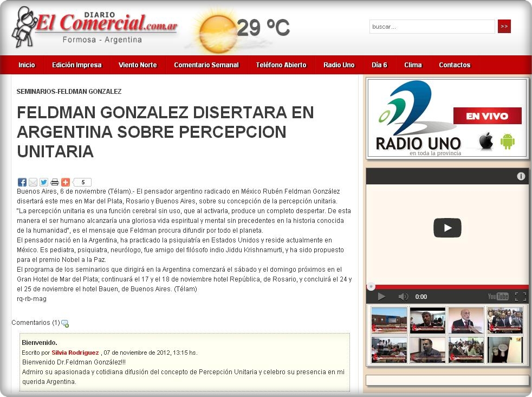Viewport: 532px width, 397px height.
Task: Click the Apple app icon in Radio Uno banner
Action: tap(486, 141)
